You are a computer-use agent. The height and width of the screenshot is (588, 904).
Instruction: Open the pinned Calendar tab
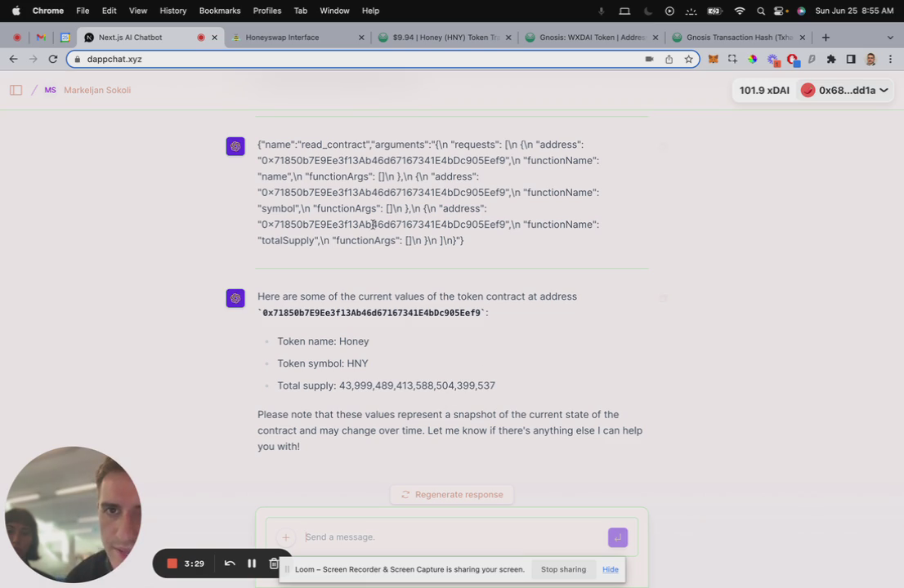pyautogui.click(x=65, y=38)
